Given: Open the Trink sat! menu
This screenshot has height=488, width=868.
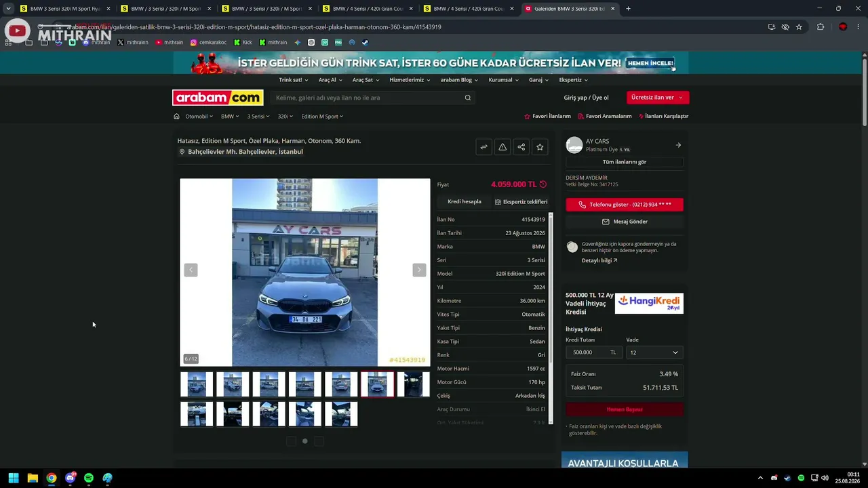Looking at the screenshot, I should click(294, 80).
